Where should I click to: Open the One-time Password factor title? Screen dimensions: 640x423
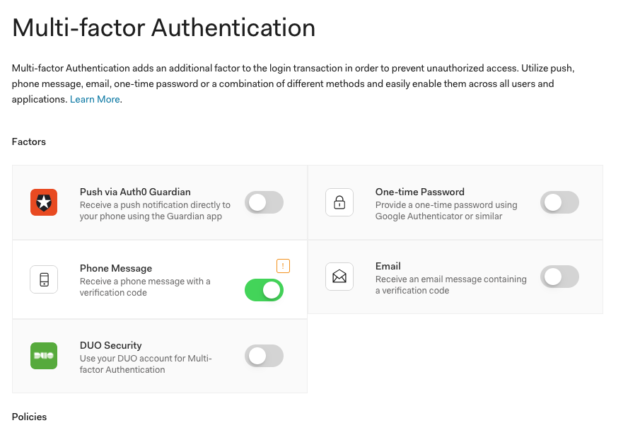point(420,192)
